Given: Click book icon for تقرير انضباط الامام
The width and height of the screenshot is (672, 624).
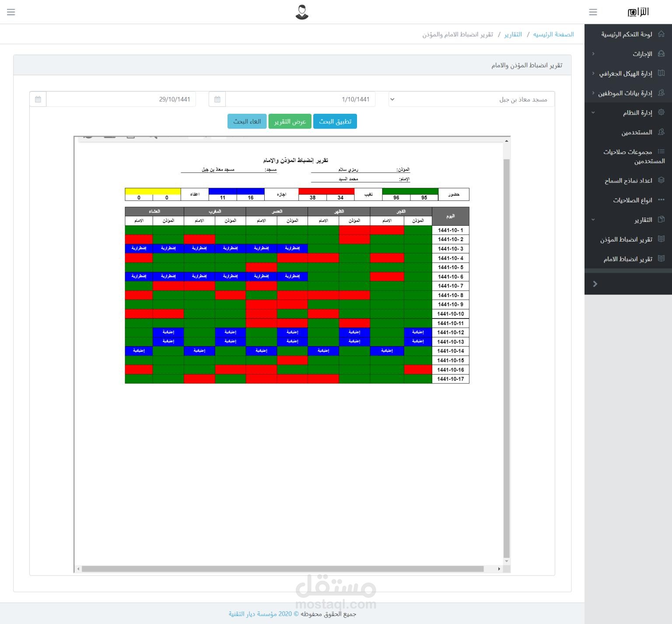Looking at the screenshot, I should tap(661, 259).
